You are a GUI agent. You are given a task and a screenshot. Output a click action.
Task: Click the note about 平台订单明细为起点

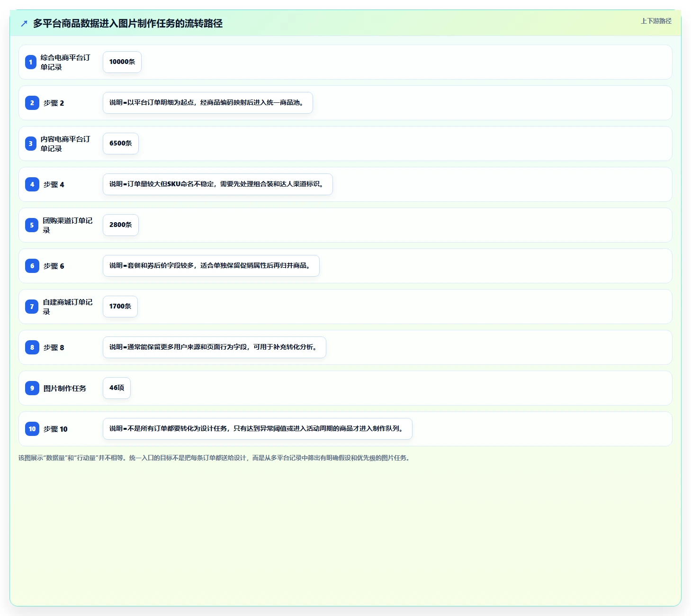(208, 103)
